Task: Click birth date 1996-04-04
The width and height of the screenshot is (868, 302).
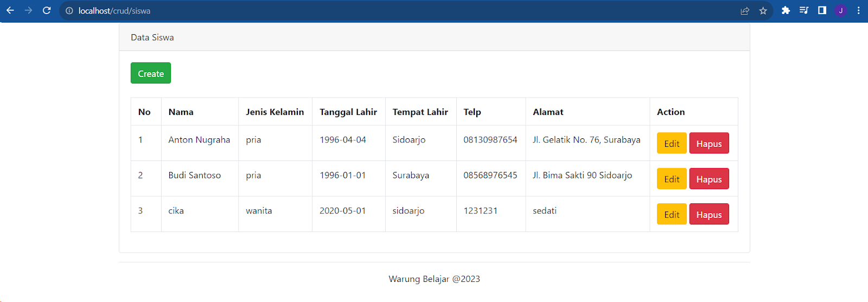Action: tap(343, 140)
